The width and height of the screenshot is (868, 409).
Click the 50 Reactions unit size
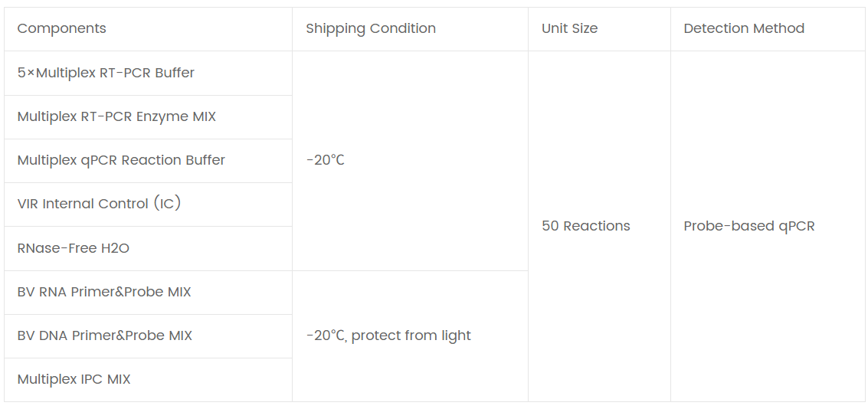click(x=586, y=226)
